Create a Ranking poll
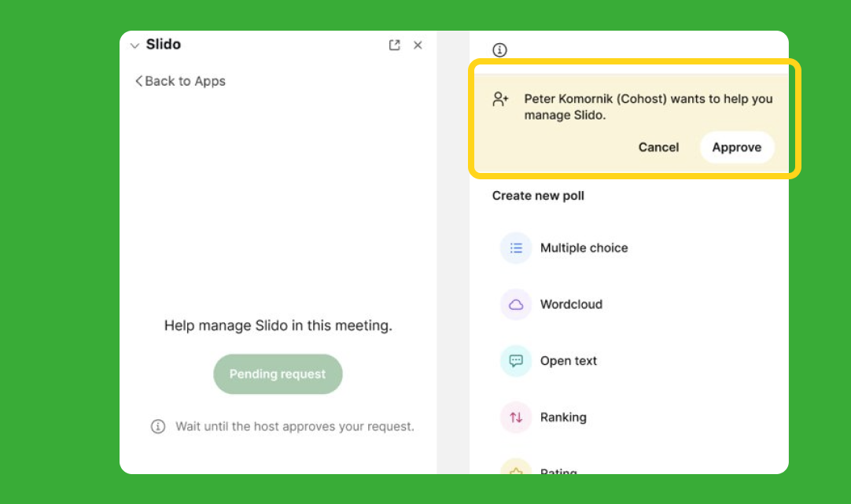Image resolution: width=851 pixels, height=504 pixels. 563,418
